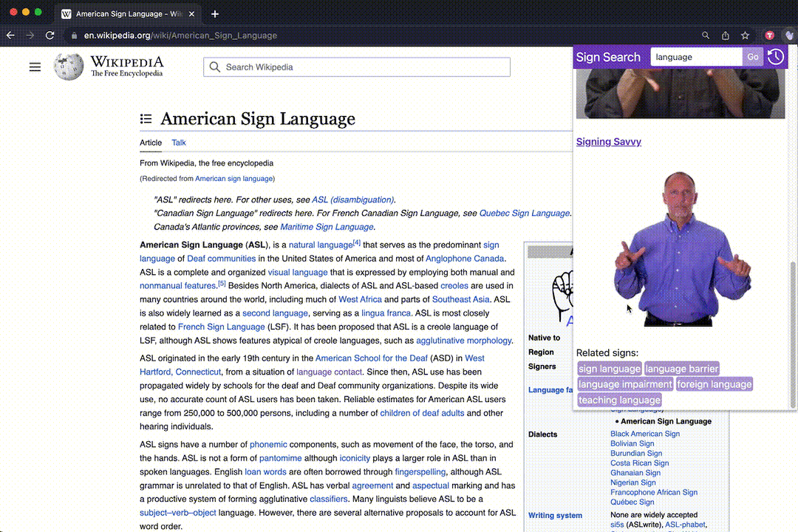798x532 pixels.
Task: Open the Sign Search history clock icon
Action: point(776,56)
